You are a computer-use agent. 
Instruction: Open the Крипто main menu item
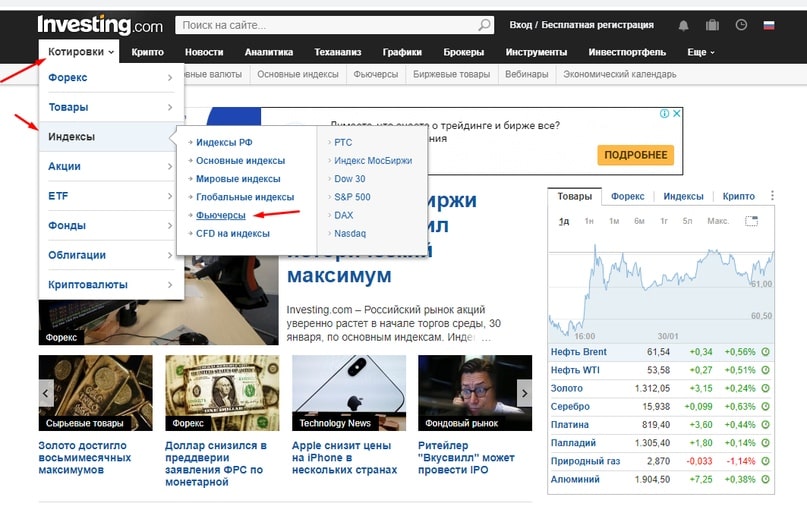point(147,52)
